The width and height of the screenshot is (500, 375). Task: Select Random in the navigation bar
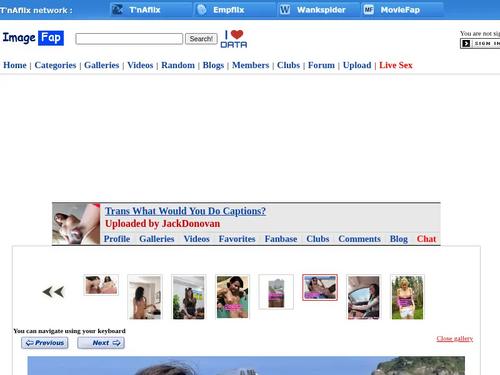tap(178, 65)
